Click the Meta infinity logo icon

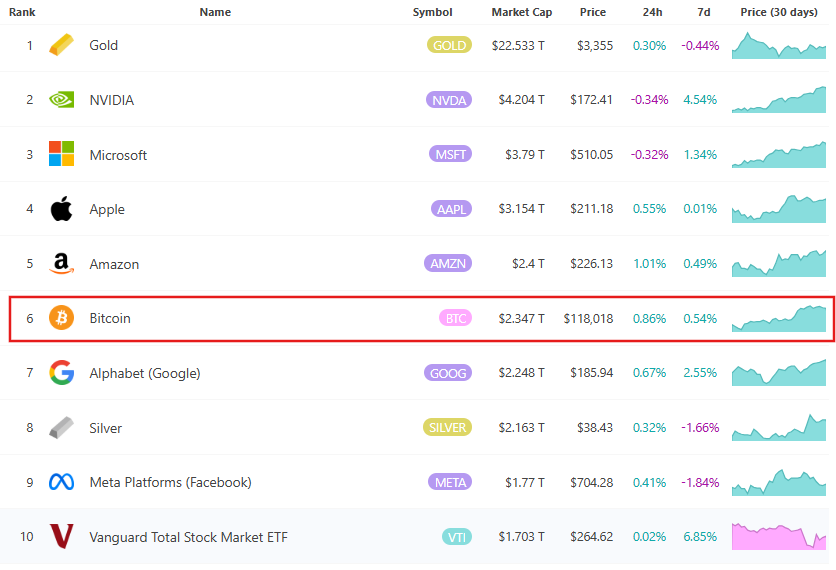tap(61, 482)
